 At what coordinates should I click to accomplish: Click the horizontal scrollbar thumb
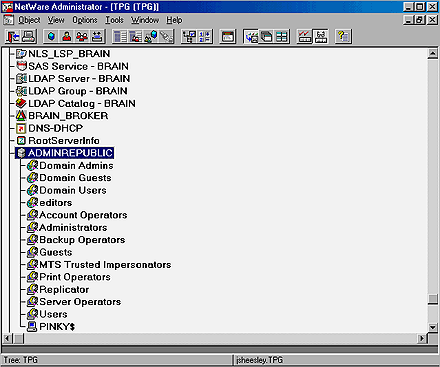[x=19, y=339]
